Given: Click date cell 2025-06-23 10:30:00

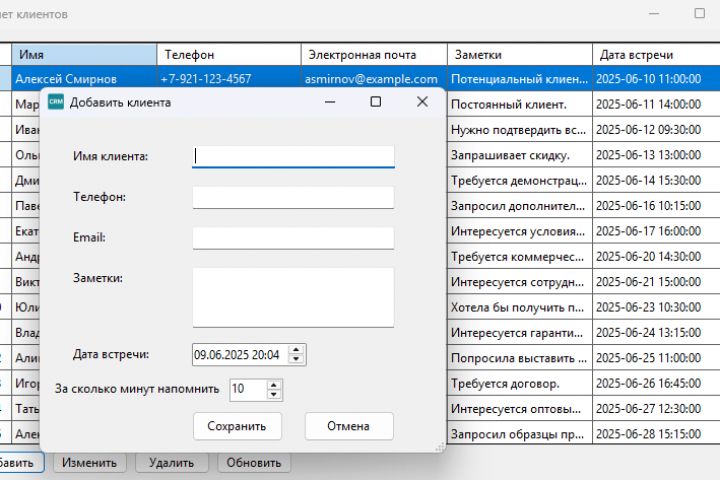Looking at the screenshot, I should click(657, 307).
